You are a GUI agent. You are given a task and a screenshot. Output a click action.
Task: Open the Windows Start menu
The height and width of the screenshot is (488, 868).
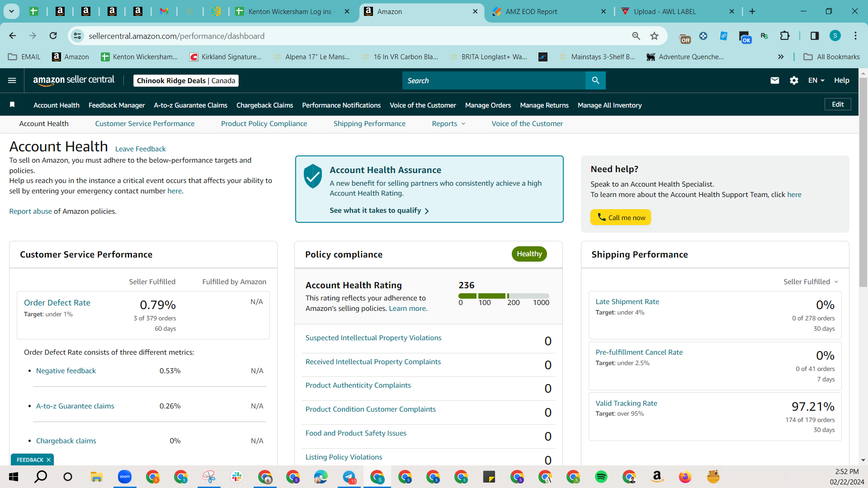click(14, 477)
